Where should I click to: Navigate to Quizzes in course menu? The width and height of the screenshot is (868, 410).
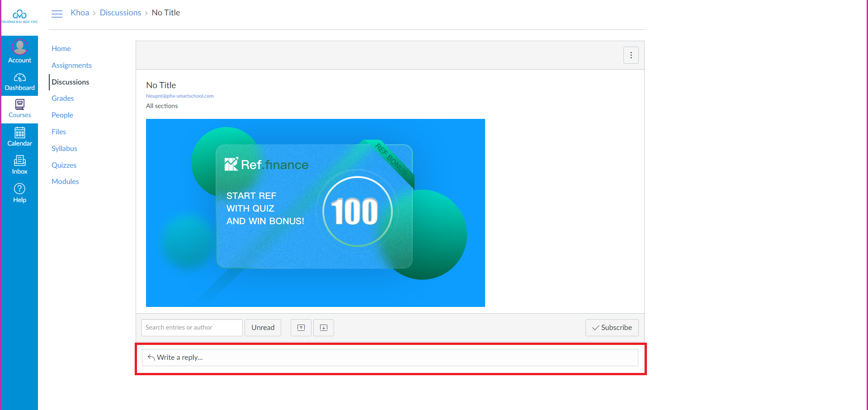tap(64, 165)
